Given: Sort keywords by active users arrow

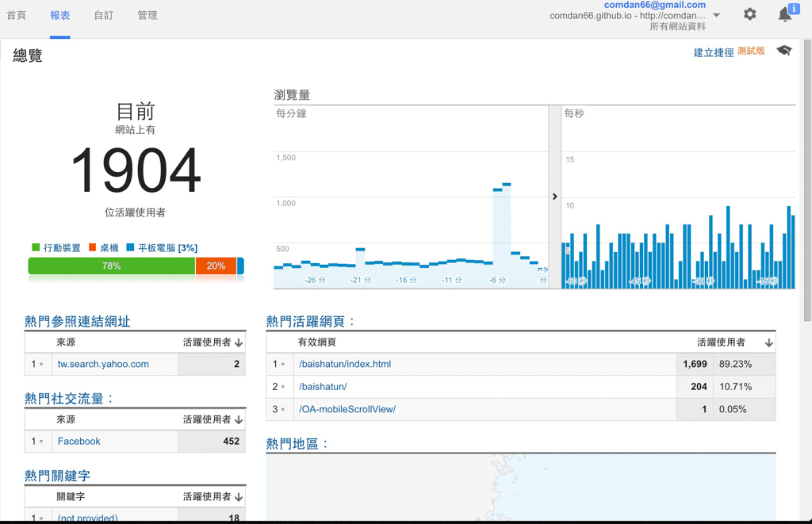Looking at the screenshot, I should [239, 497].
